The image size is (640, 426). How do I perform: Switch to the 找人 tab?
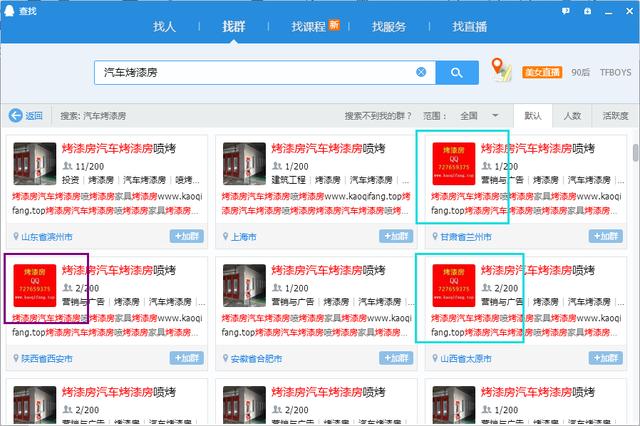164,27
